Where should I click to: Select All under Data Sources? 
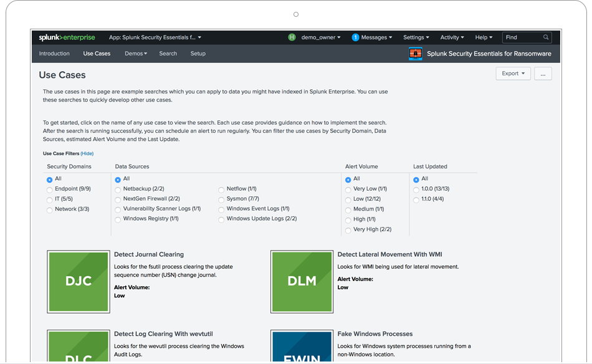[118, 180]
